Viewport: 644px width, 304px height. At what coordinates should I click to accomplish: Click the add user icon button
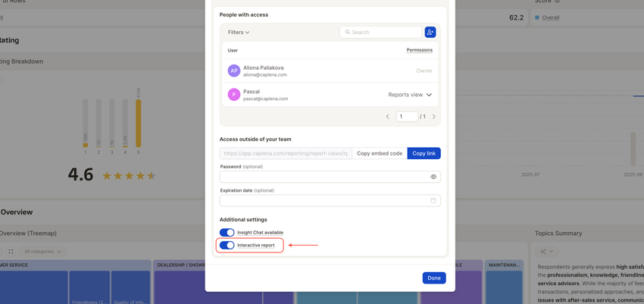point(430,32)
